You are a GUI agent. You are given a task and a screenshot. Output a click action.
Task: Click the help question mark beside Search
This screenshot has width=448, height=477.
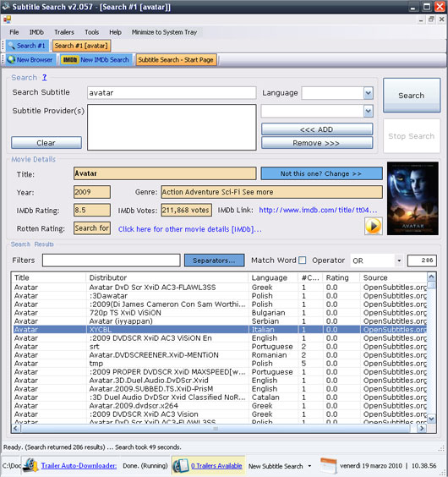pos(45,77)
